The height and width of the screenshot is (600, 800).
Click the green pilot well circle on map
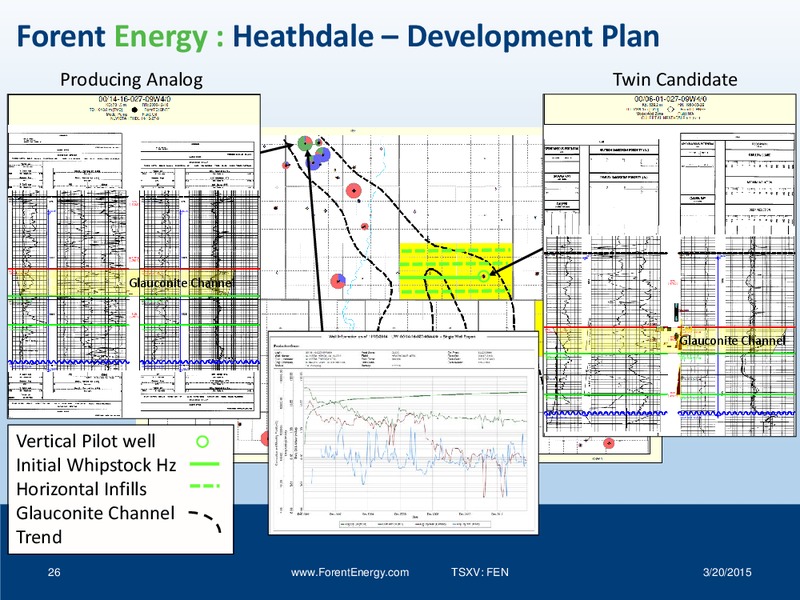point(483,276)
